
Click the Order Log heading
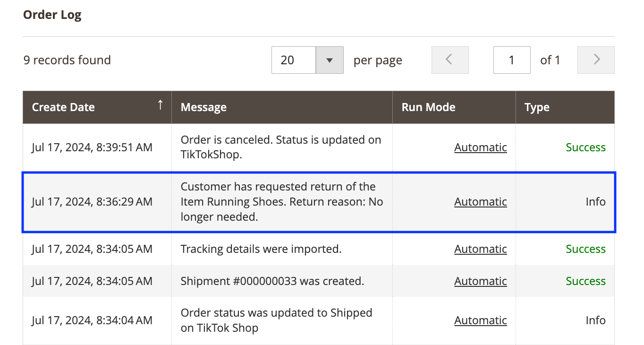tap(52, 15)
